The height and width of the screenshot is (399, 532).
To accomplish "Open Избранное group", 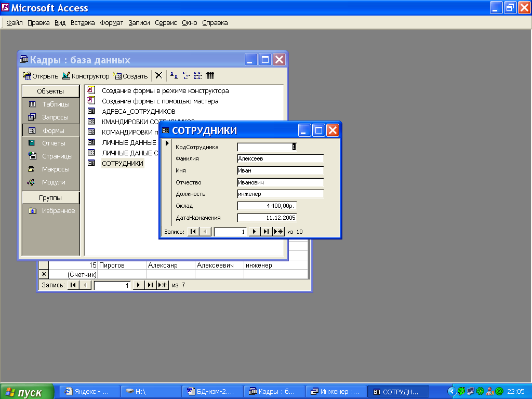I will 50,211.
